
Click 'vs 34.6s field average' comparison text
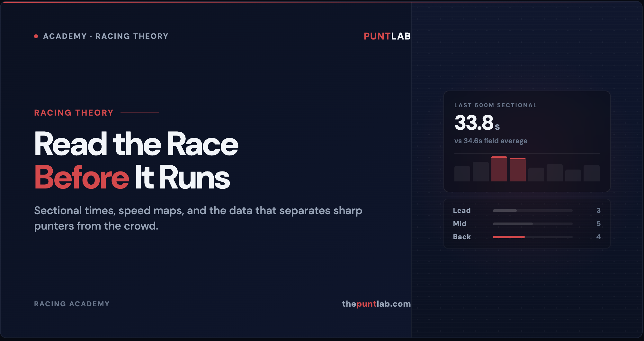(x=491, y=141)
